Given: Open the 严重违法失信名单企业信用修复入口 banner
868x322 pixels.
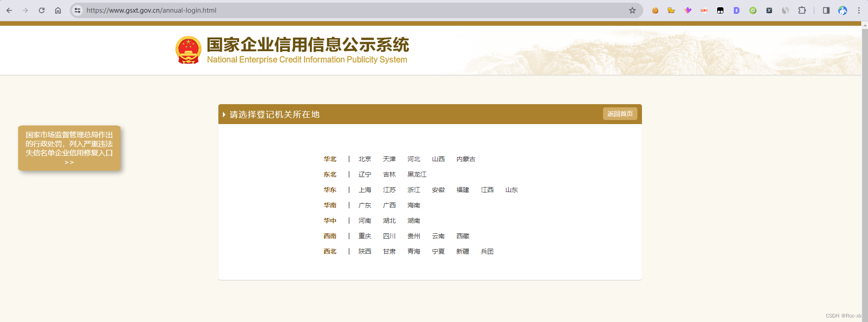Looking at the screenshot, I should 69,148.
